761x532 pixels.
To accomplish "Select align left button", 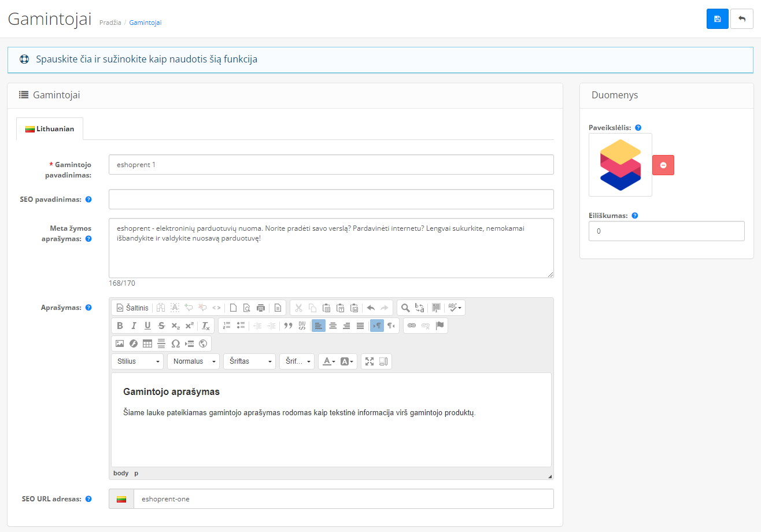I will tap(319, 326).
